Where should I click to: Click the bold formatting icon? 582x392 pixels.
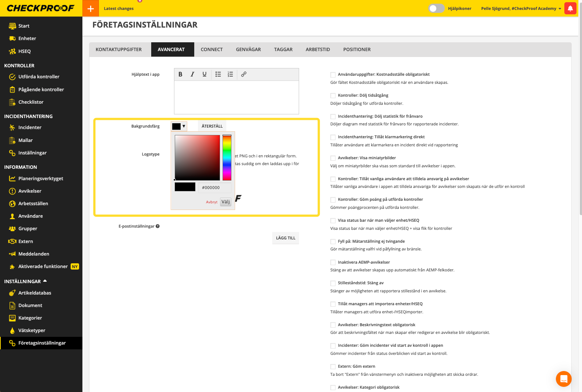(180, 74)
